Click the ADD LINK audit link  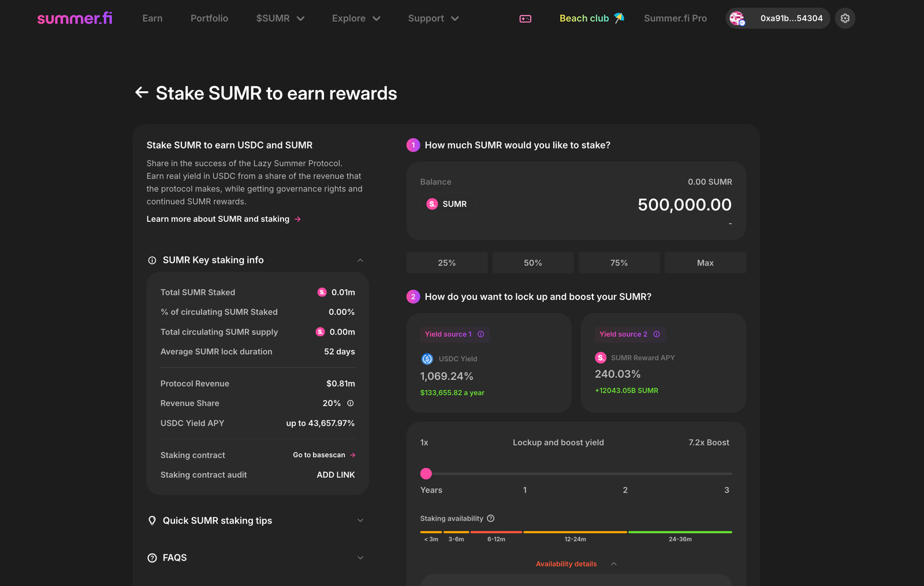pyautogui.click(x=336, y=475)
